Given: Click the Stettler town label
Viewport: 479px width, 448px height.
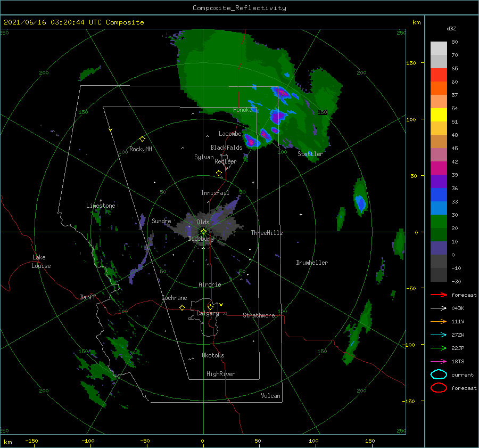Looking at the screenshot, I should tap(310, 154).
